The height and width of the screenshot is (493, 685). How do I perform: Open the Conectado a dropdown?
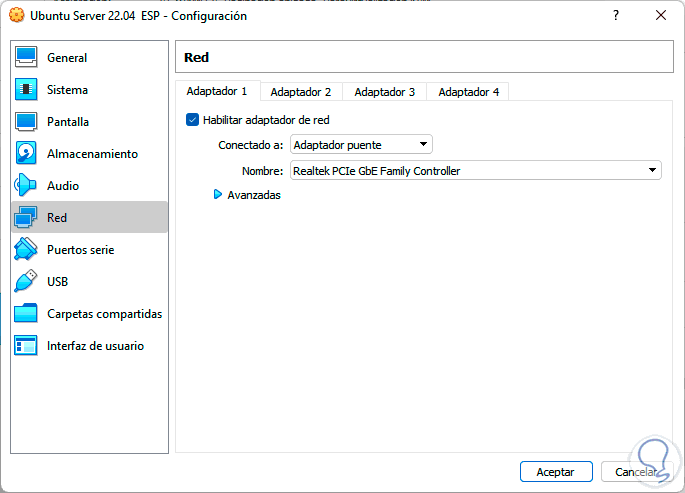pyautogui.click(x=361, y=145)
